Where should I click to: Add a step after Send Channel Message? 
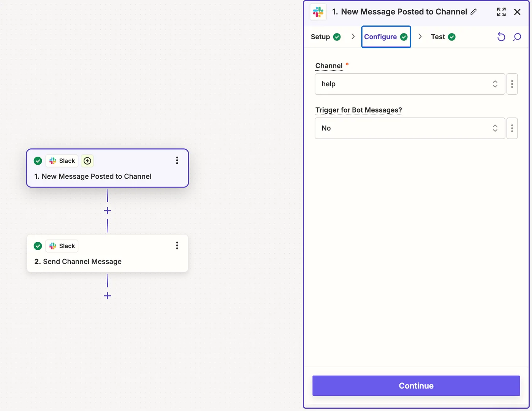pos(108,296)
